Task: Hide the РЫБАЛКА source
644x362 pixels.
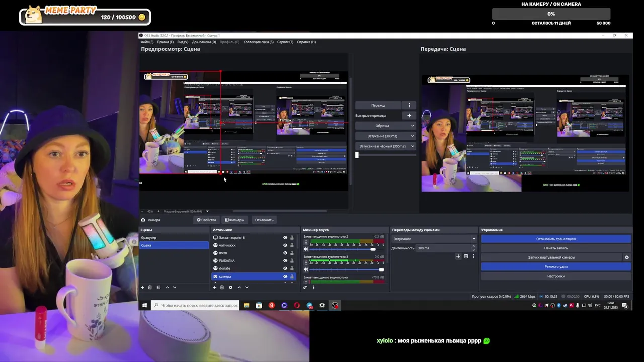Action: [x=285, y=261]
